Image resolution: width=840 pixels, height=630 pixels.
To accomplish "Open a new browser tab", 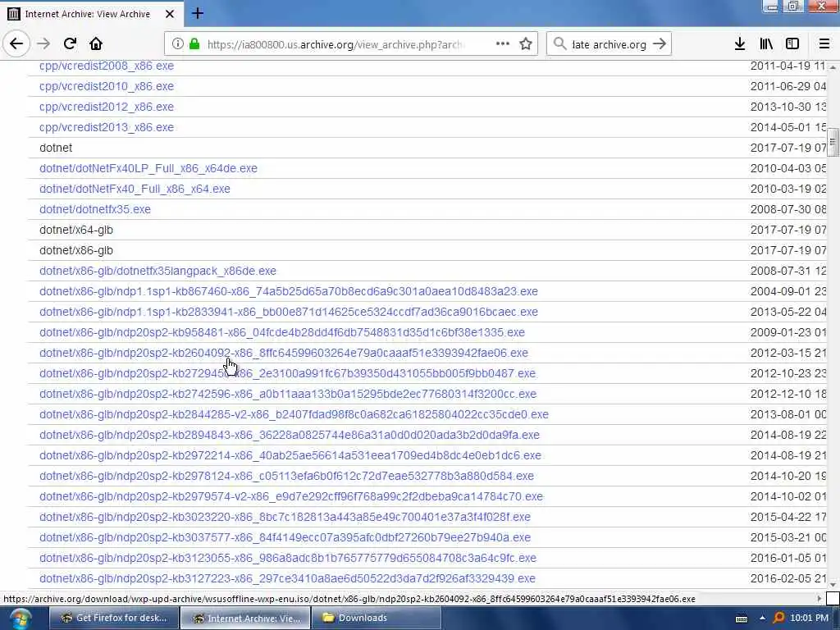I will (198, 13).
